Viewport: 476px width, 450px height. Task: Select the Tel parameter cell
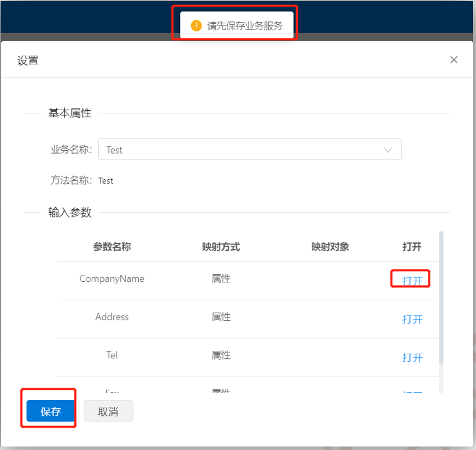[x=111, y=355]
